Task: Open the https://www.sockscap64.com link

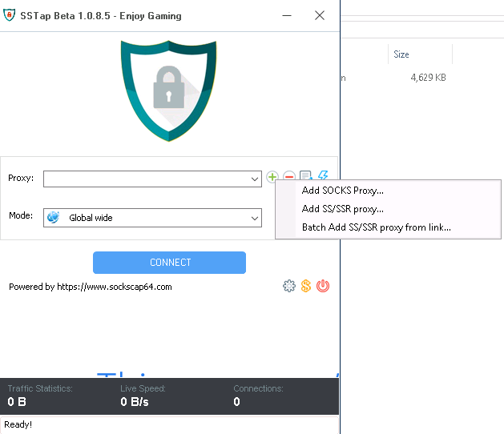Action: click(115, 287)
